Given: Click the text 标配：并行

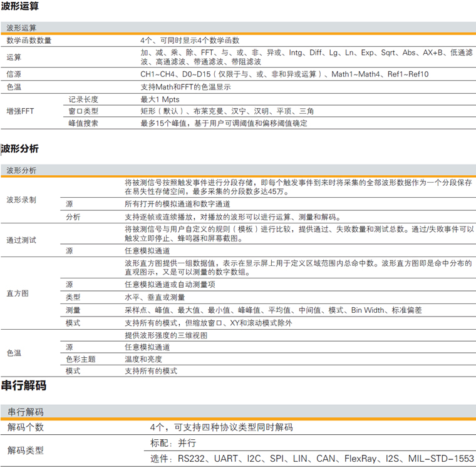Looking at the screenshot, I should pyautogui.click(x=173, y=443).
